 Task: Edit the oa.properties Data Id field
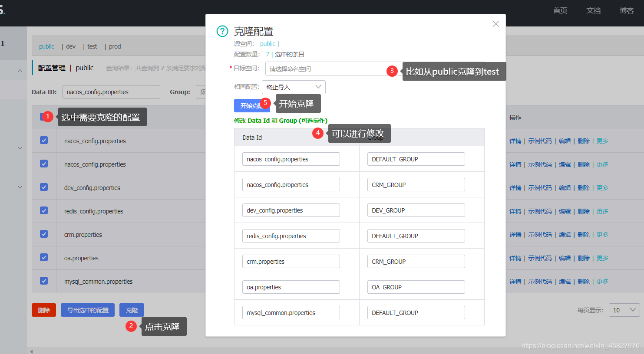291,287
